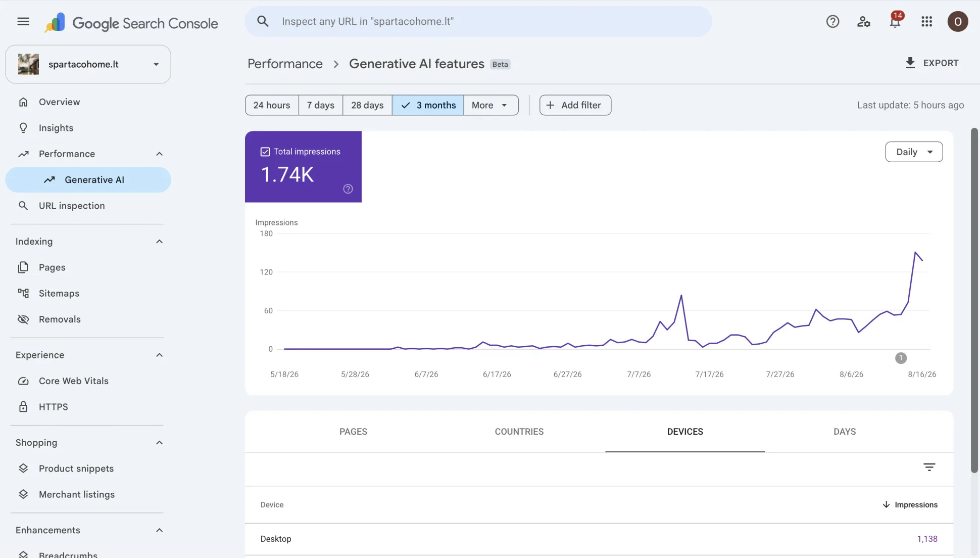Open Merchant listings report
The image size is (980, 558).
coord(88,494)
